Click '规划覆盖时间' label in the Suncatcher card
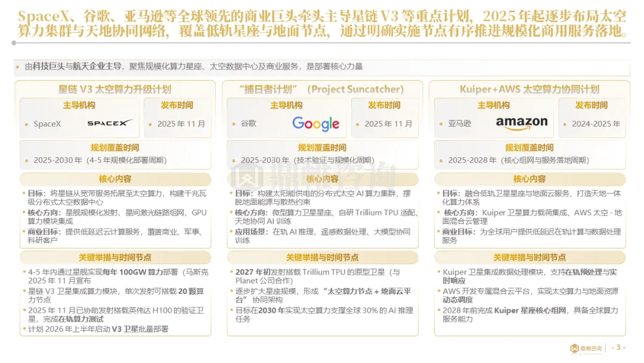The image size is (644, 363). point(322,147)
